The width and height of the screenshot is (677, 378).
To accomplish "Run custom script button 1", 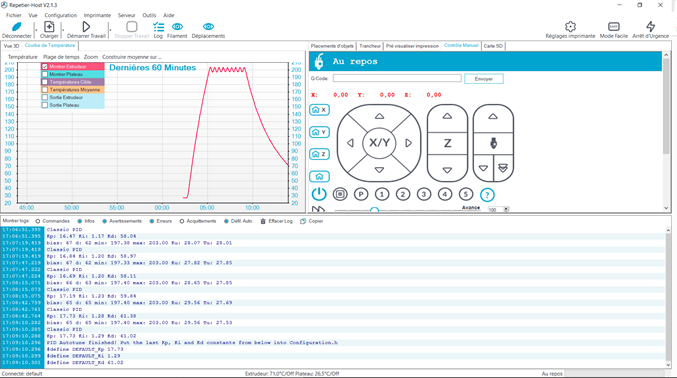I will (x=382, y=194).
